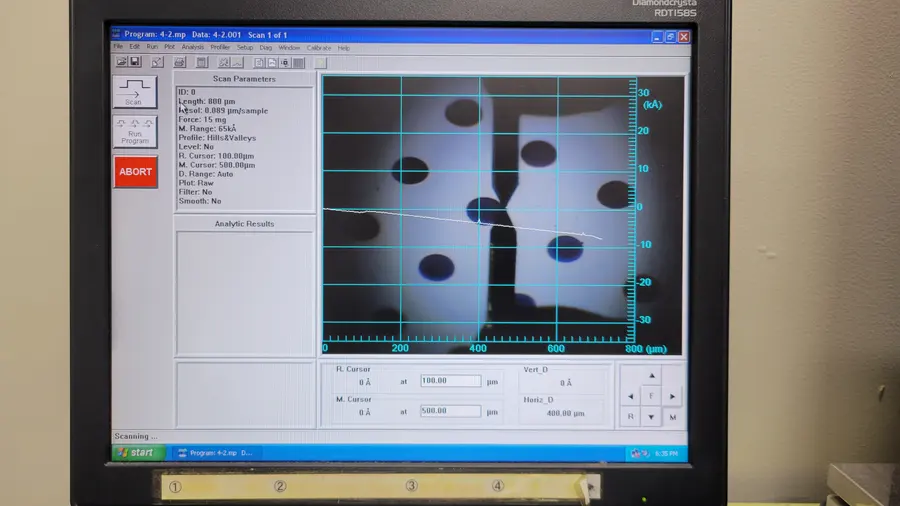
Task: Abort the scan with red ABORT button
Action: pos(135,172)
